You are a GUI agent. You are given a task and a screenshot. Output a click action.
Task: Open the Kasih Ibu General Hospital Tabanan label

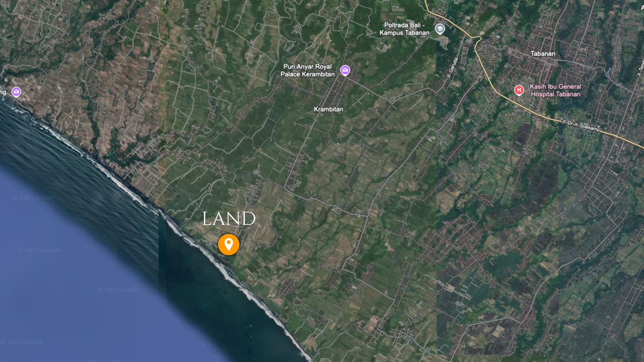click(x=555, y=90)
